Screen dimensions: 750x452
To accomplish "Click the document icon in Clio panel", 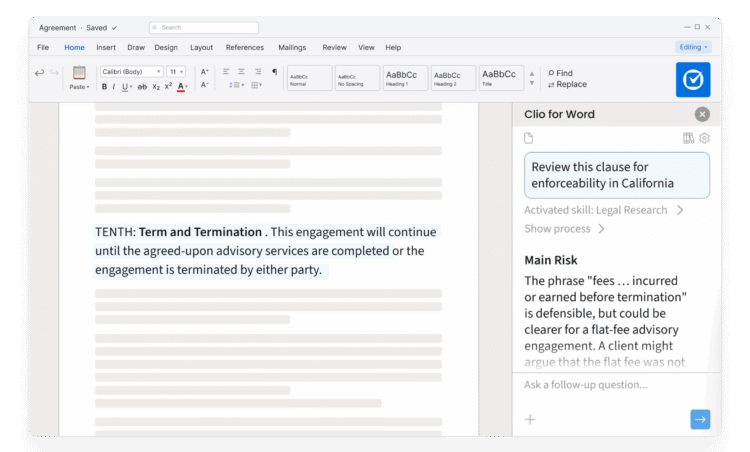I will pos(529,138).
